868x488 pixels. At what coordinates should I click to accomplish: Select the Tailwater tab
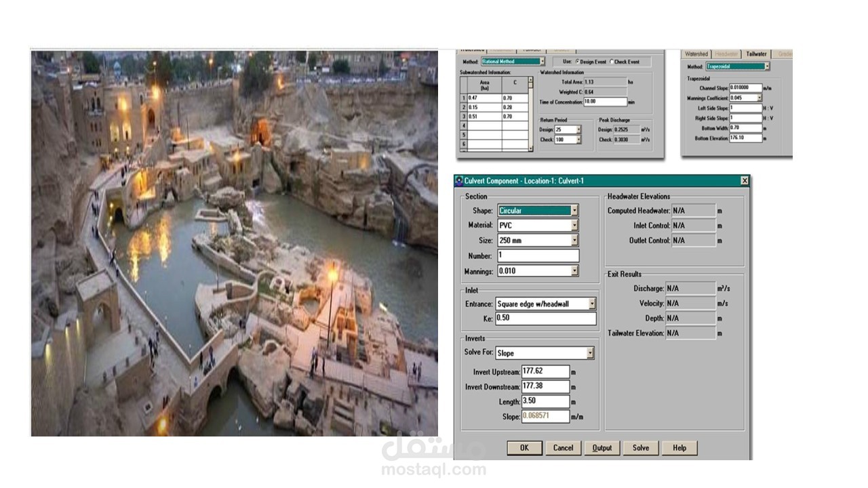click(757, 54)
